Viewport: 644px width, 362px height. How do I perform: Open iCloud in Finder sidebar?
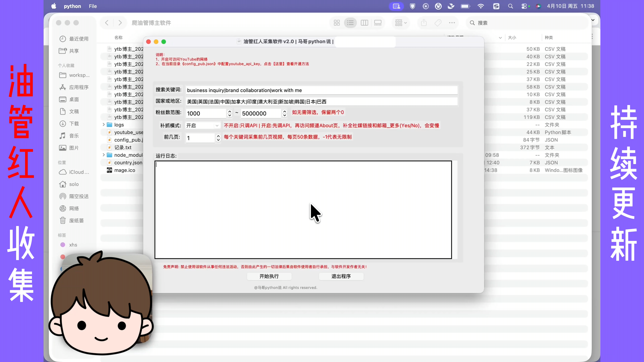[x=74, y=172]
